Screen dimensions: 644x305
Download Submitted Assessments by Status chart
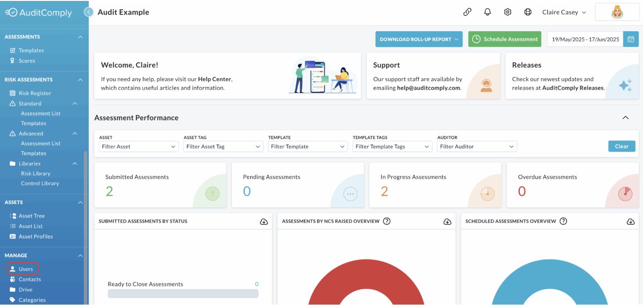264,222
